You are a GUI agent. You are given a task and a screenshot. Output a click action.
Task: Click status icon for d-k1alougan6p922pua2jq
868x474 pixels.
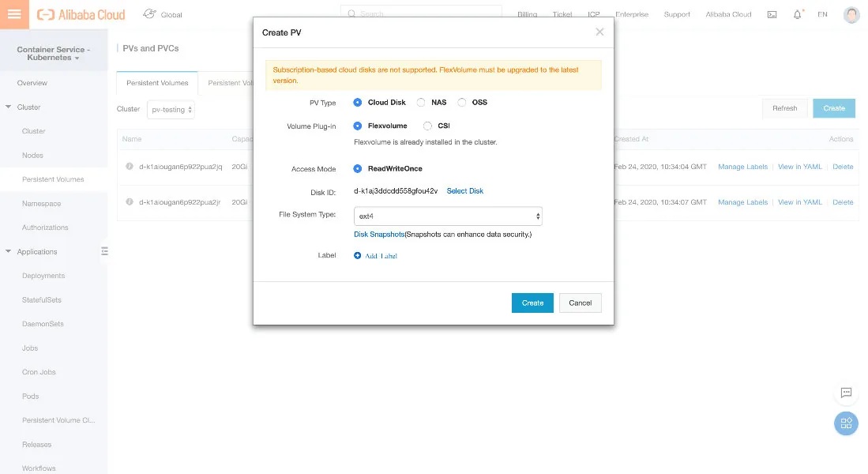pos(130,166)
